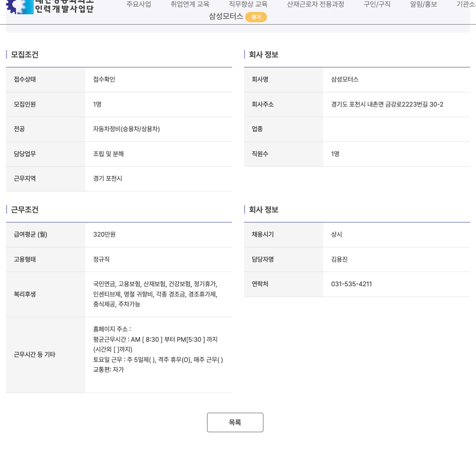Image resolution: width=476 pixels, height=452 pixels.
Task: Open the 취업연계 교육 menu
Action: [x=190, y=4]
